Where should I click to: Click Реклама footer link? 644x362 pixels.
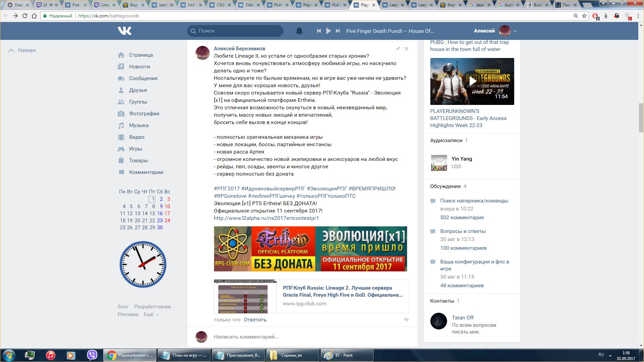point(128,314)
